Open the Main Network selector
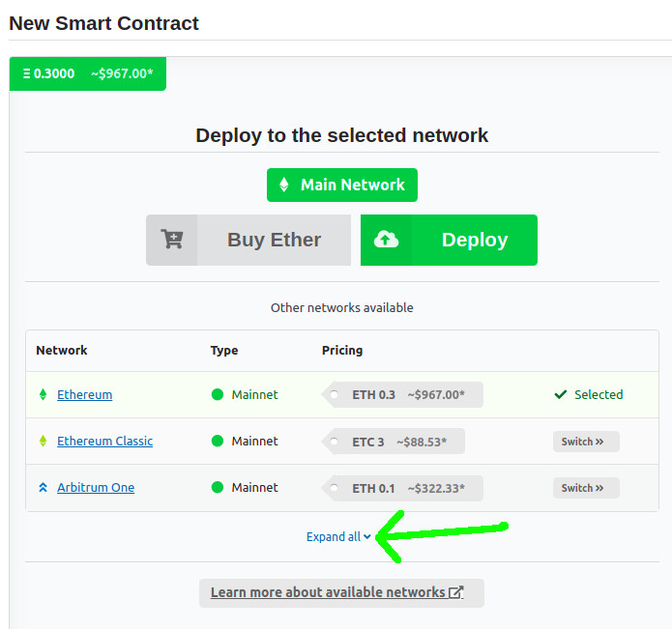Viewport: 672px width, 629px height. 342,185
